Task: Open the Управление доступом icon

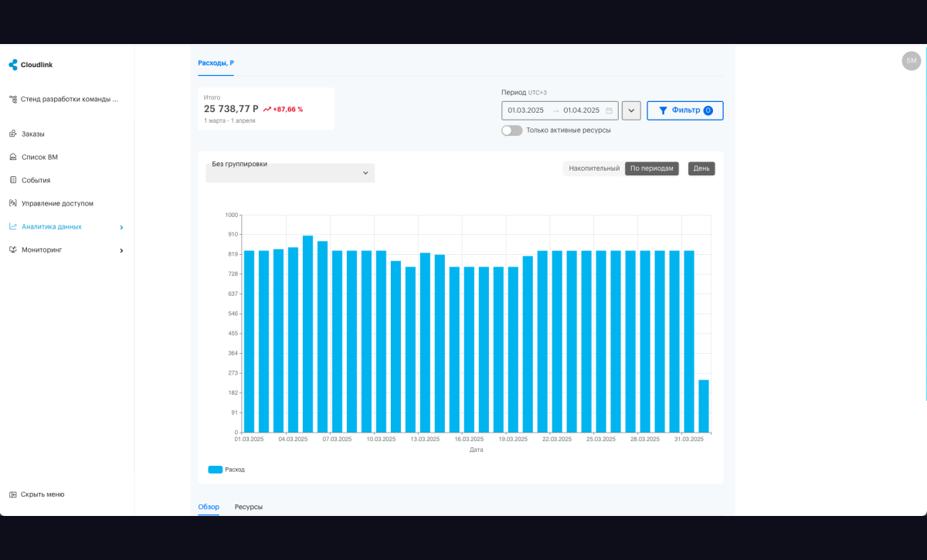Action: tap(12, 203)
